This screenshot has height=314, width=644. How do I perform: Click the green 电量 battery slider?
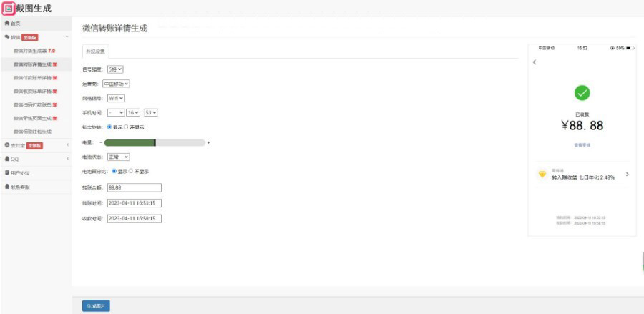click(155, 143)
